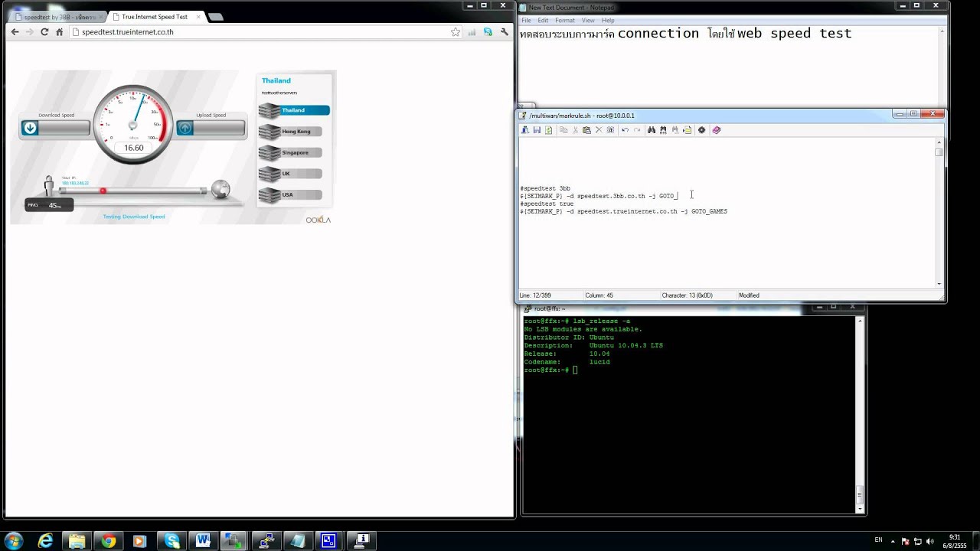The width and height of the screenshot is (980, 551).
Task: Reload the speed test page
Action: coord(44,32)
